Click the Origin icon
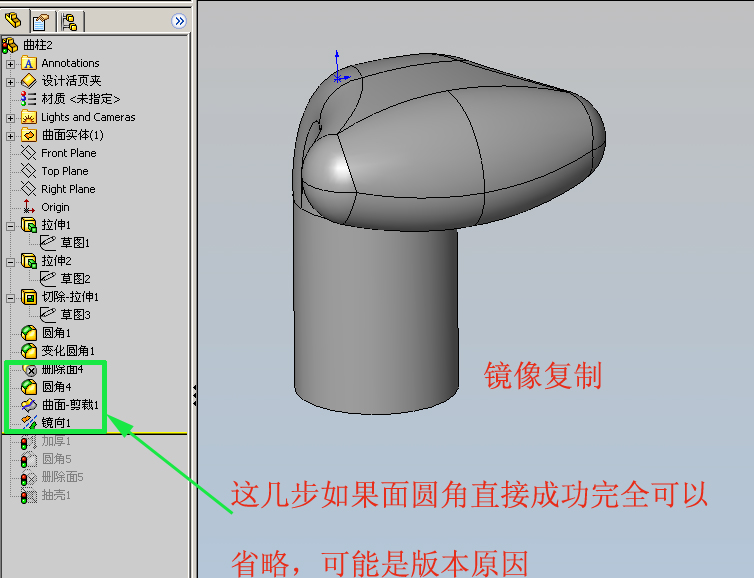 point(29,207)
